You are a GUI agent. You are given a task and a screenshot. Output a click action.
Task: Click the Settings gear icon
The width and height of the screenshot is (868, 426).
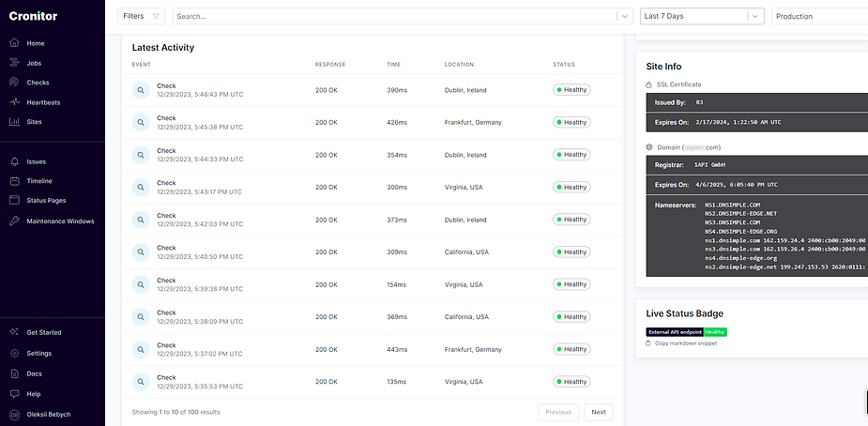click(x=14, y=353)
